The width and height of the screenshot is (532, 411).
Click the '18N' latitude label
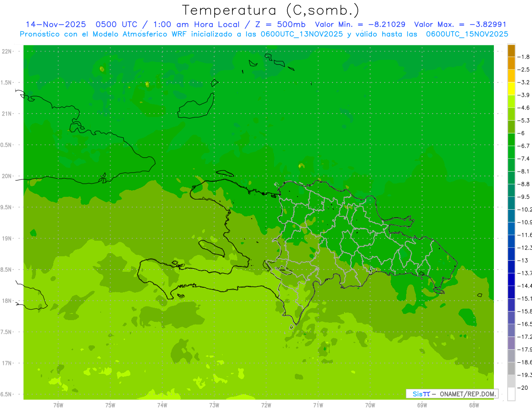(7, 301)
